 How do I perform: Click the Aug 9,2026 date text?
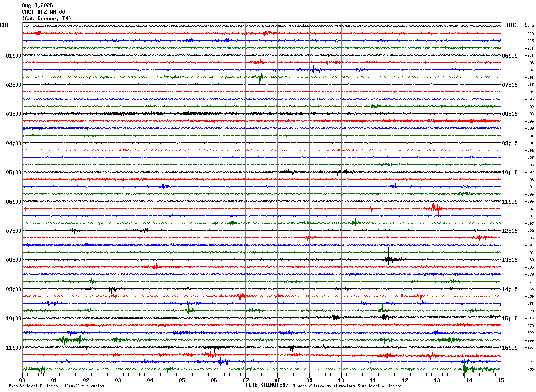click(x=37, y=5)
